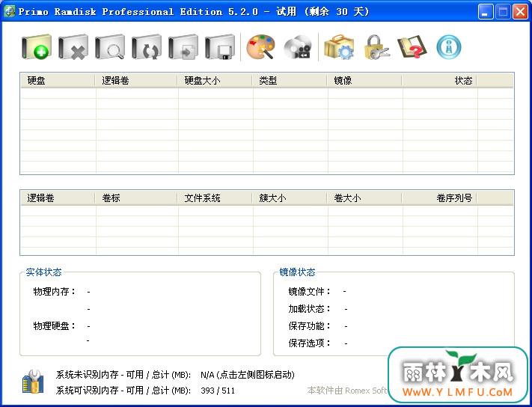
Task: Click the save disk to image icon
Action: click(219, 47)
